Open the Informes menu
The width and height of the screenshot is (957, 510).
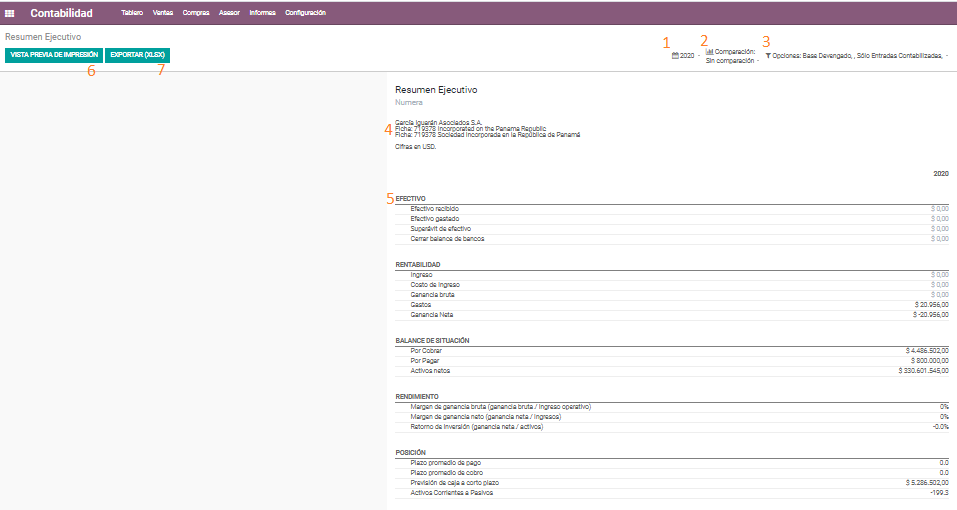(262, 13)
